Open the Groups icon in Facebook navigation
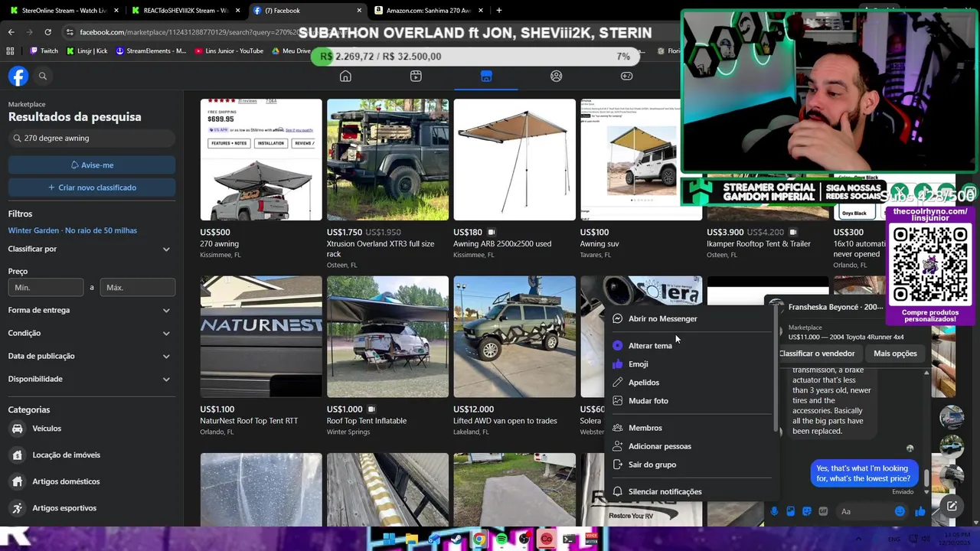980x551 pixels. tap(557, 76)
